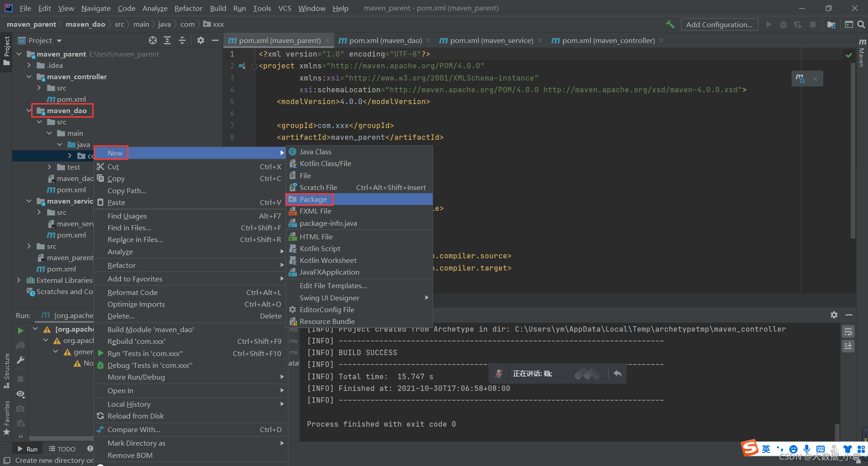Click Swing UI Designer submenu

click(360, 298)
